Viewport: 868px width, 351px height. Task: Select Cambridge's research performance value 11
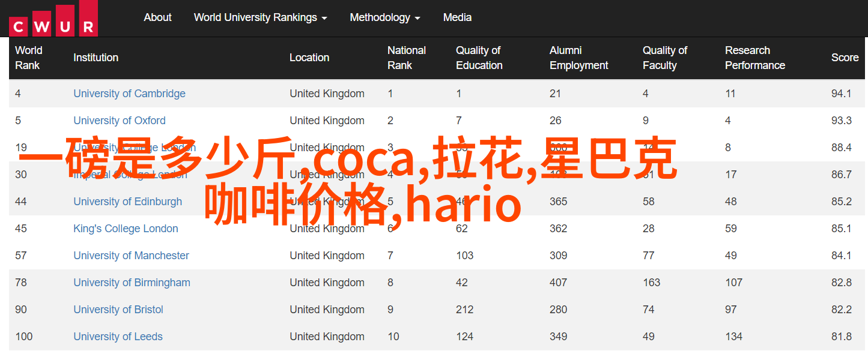730,94
